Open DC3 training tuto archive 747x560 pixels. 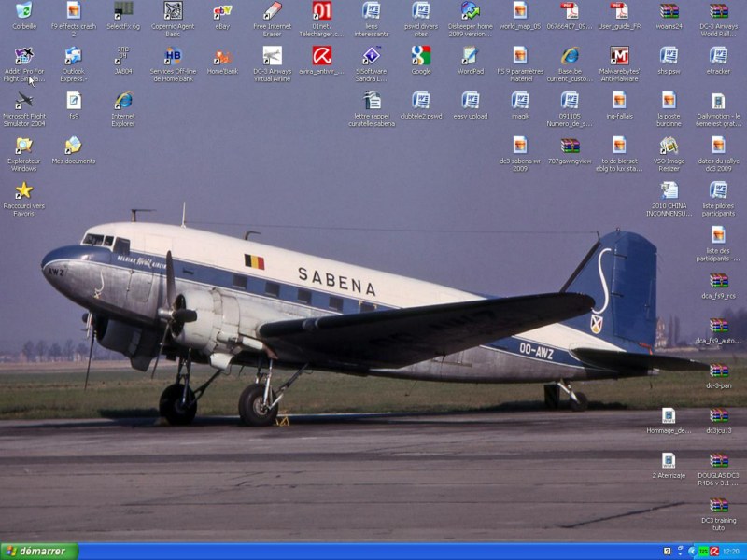[718, 505]
